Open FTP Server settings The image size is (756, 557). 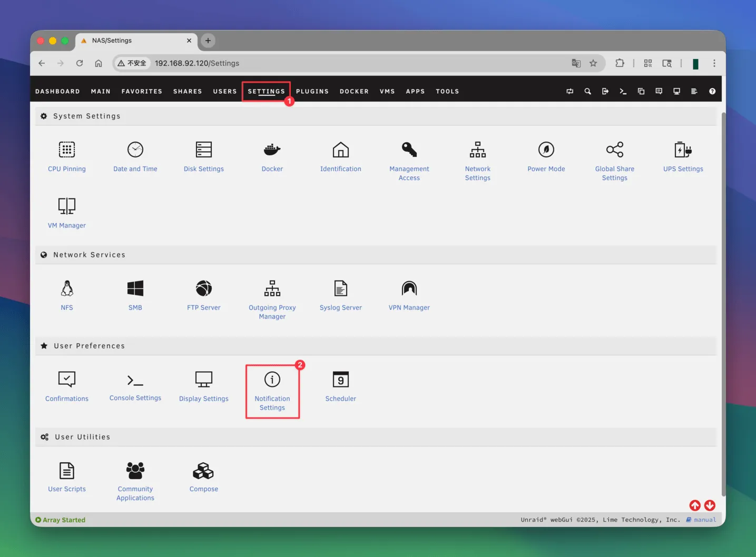204,295
